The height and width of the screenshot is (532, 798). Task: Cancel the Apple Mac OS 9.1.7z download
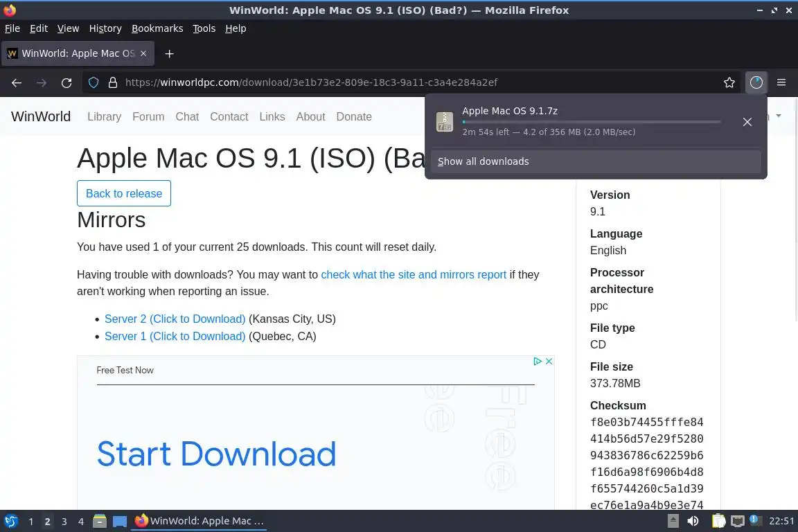(x=747, y=122)
